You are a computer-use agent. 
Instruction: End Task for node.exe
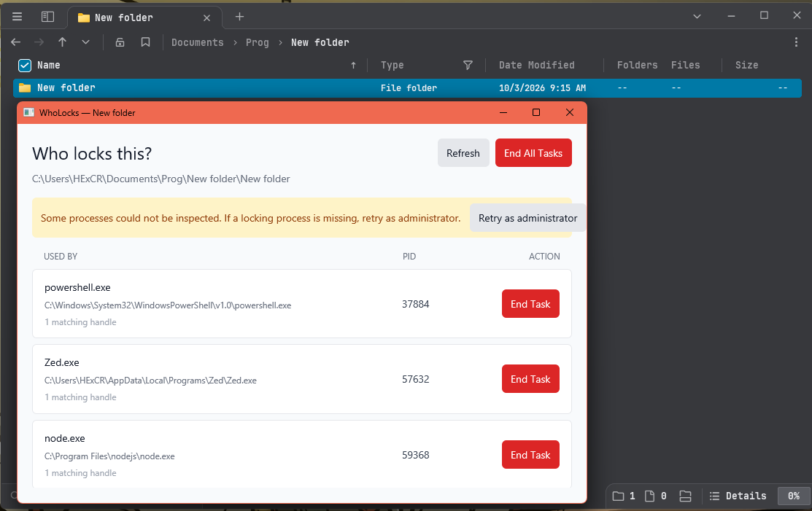[x=530, y=455]
